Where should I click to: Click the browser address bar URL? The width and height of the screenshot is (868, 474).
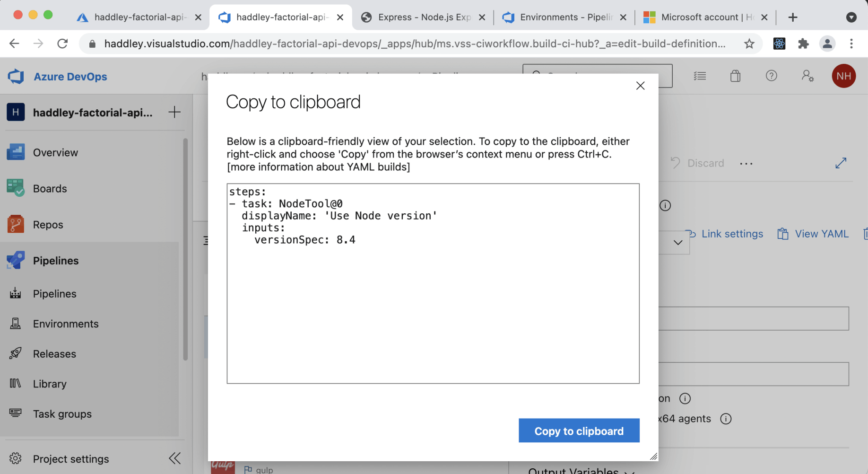[x=415, y=44]
